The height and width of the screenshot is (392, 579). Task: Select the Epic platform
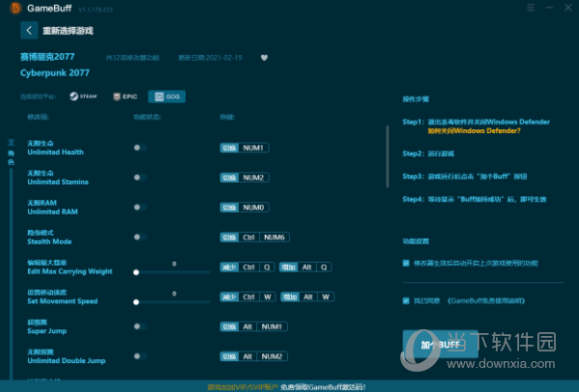[126, 97]
